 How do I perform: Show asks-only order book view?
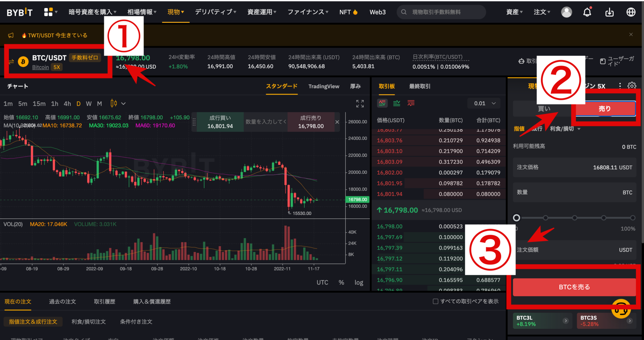point(411,103)
